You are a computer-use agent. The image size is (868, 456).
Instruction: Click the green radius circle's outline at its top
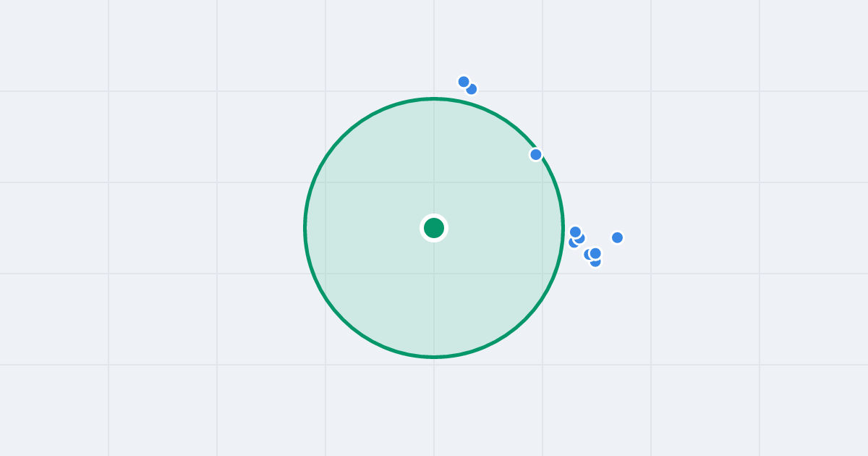434,98
